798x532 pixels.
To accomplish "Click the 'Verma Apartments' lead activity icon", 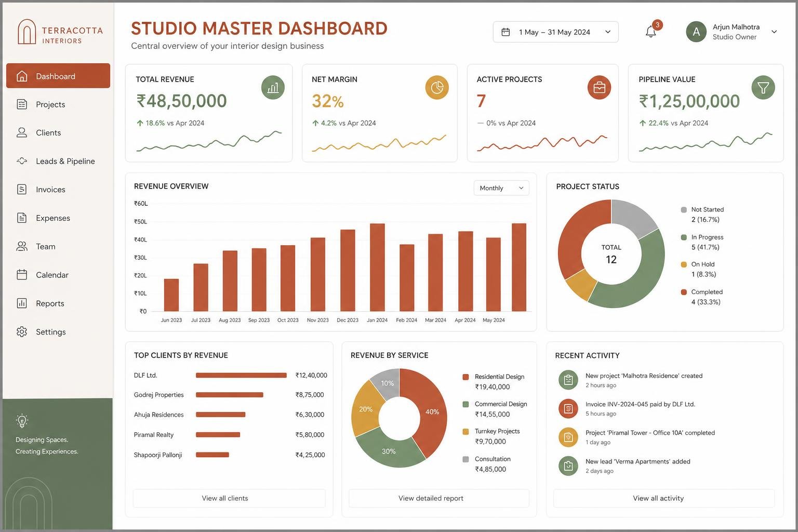I will point(568,465).
